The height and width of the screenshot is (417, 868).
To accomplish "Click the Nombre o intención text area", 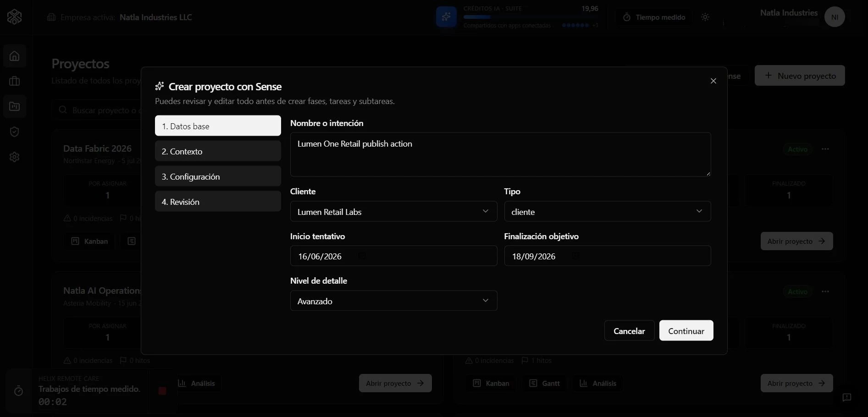I will [x=500, y=154].
